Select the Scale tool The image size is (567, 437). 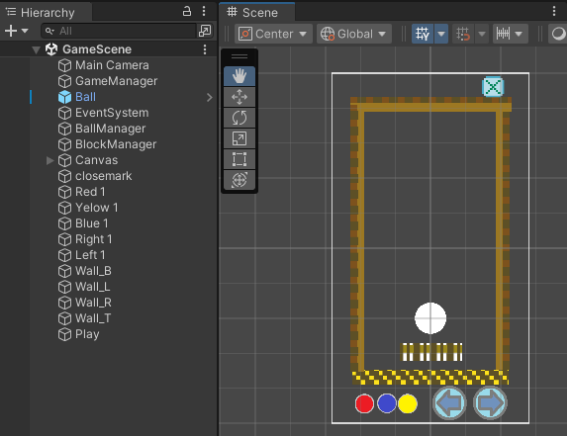coord(239,138)
